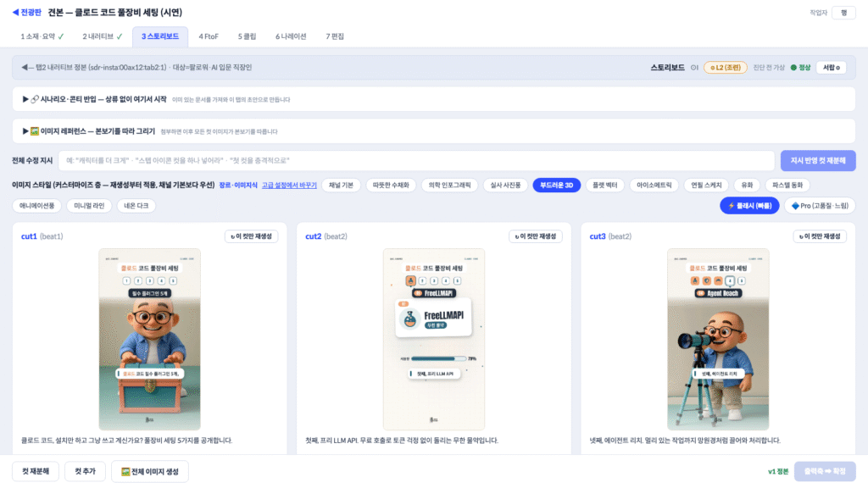Click the 전체 이미지 생성 button

coord(150,471)
